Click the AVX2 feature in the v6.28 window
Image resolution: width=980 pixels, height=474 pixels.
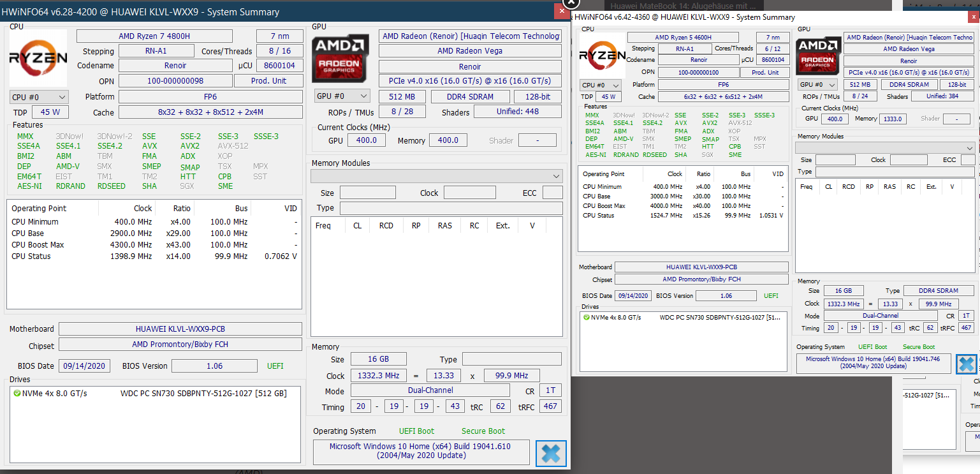pos(190,146)
